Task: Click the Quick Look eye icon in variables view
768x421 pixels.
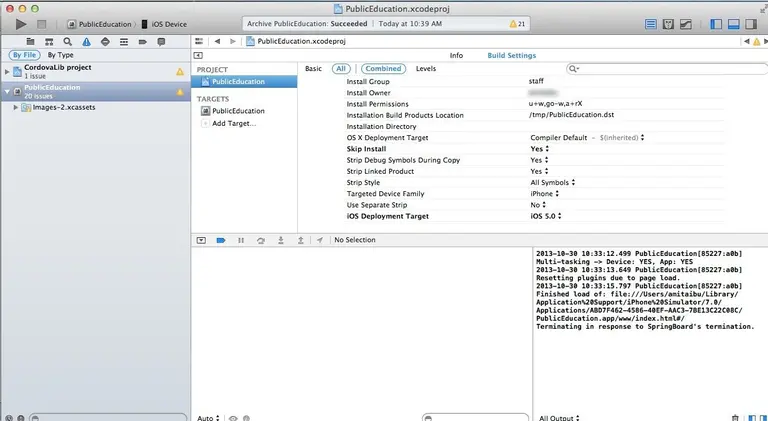Action: 233,418
